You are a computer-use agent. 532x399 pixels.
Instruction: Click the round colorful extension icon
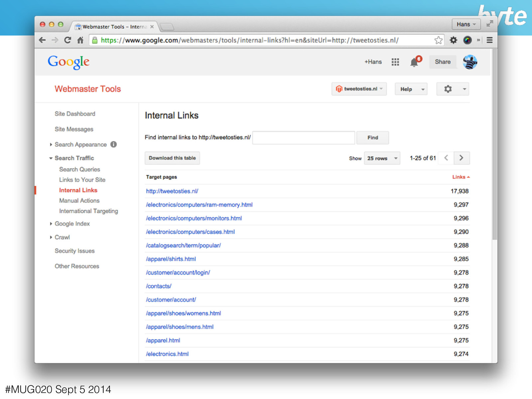pos(467,40)
